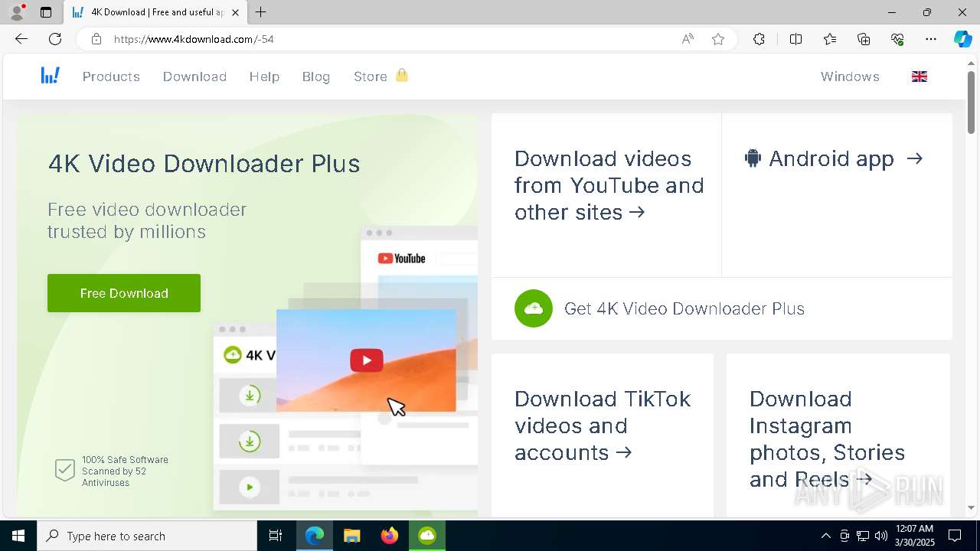
Task: Open the volume tray icon
Action: (x=881, y=536)
